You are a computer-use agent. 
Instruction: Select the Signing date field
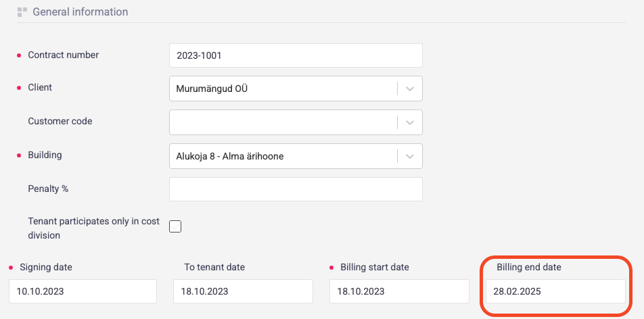point(83,291)
